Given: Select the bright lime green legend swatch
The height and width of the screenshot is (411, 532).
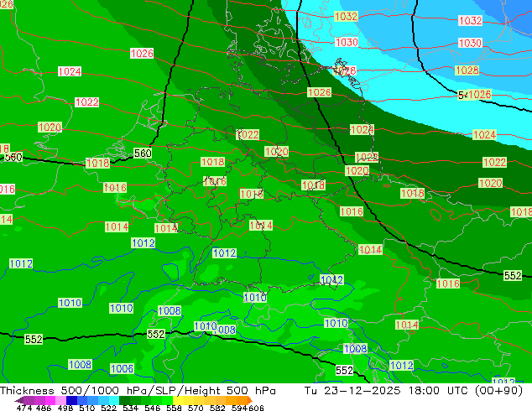Looking at the screenshot, I should click(x=167, y=400).
